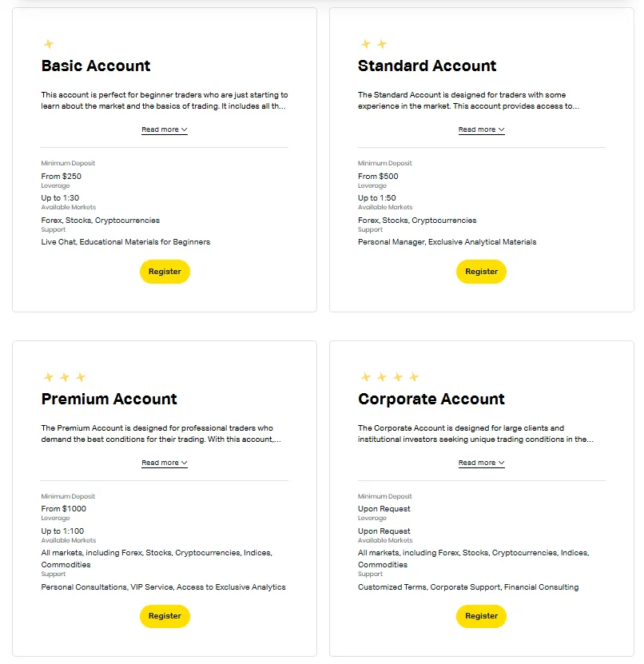Expand Read more in Corporate Account card
644x664 pixels.
(481, 463)
